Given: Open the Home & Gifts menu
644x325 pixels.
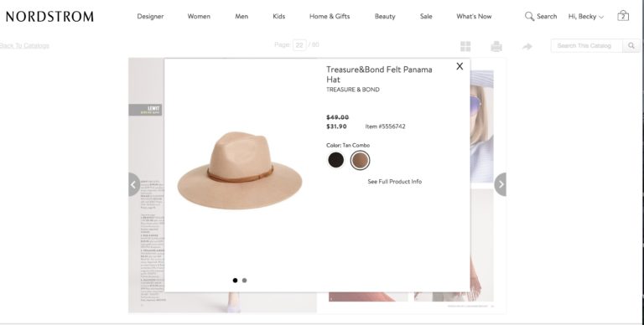Looking at the screenshot, I should click(x=330, y=17).
